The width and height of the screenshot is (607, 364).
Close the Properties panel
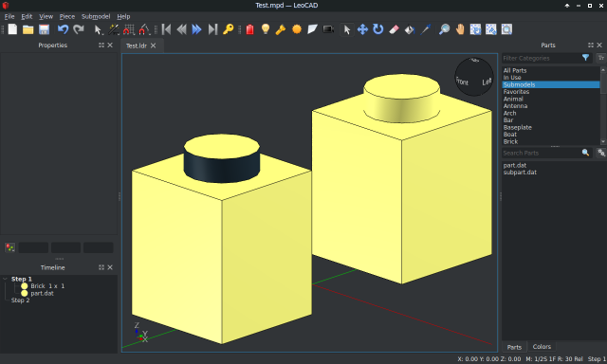click(x=110, y=45)
